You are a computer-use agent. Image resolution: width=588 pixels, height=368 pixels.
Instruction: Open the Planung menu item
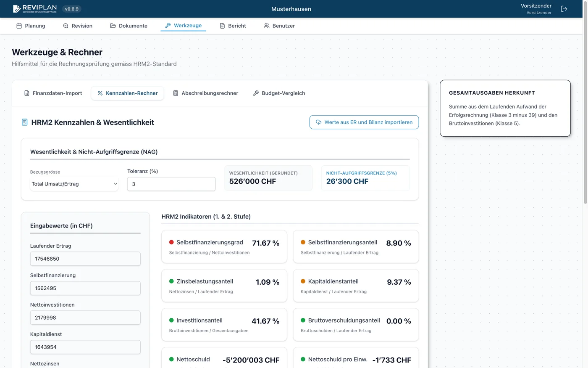click(x=31, y=26)
